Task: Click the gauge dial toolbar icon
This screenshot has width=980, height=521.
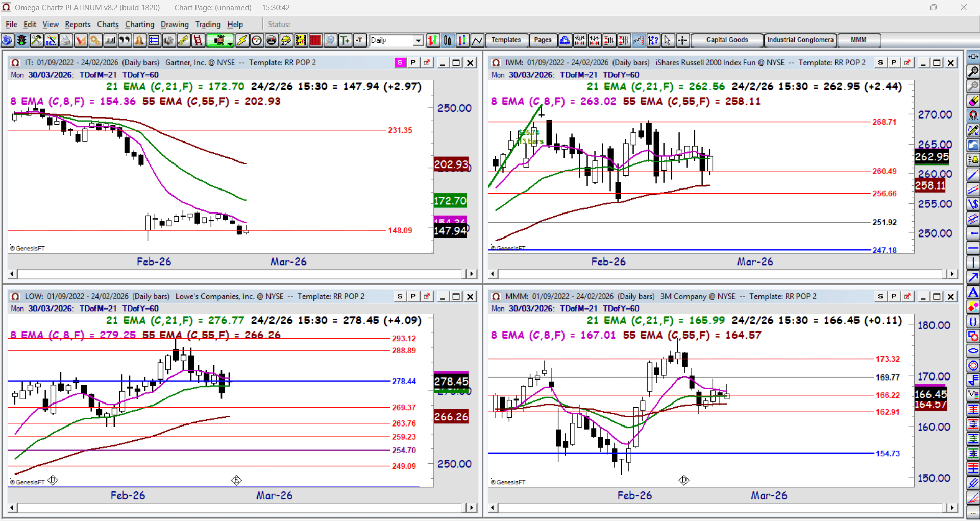Action: coord(257,40)
